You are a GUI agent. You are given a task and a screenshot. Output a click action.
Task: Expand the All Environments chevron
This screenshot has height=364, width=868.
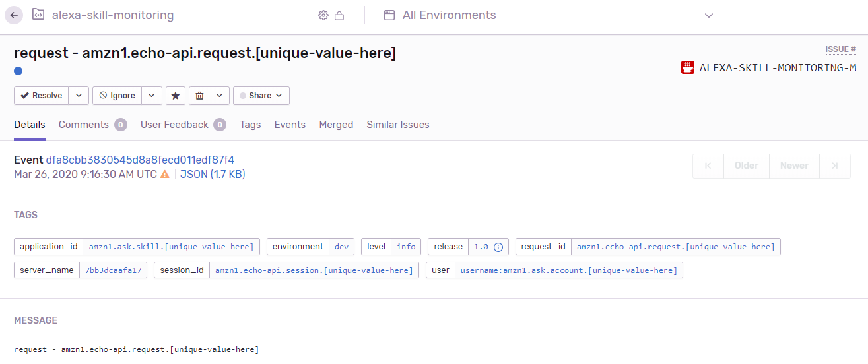click(709, 15)
